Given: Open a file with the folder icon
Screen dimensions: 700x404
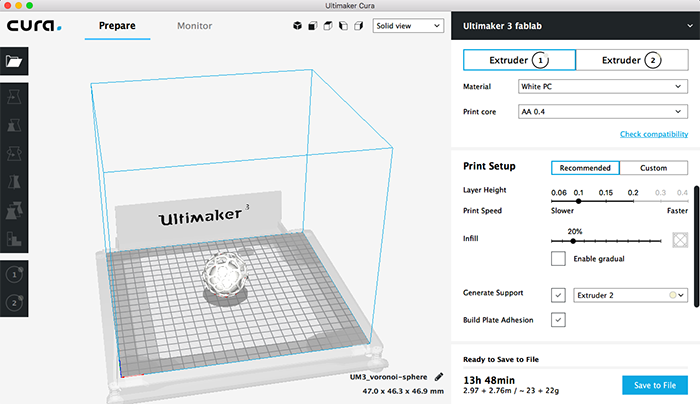Looking at the screenshot, I should pos(14,61).
